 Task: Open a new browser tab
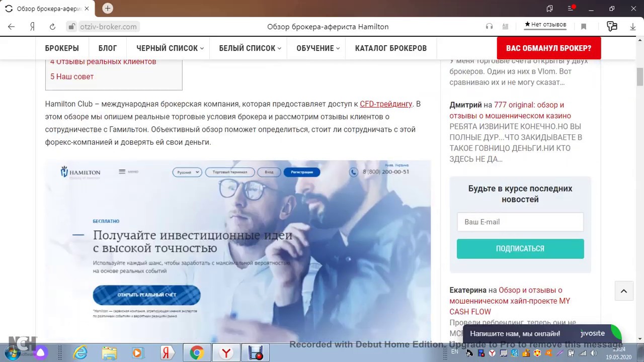(x=108, y=8)
